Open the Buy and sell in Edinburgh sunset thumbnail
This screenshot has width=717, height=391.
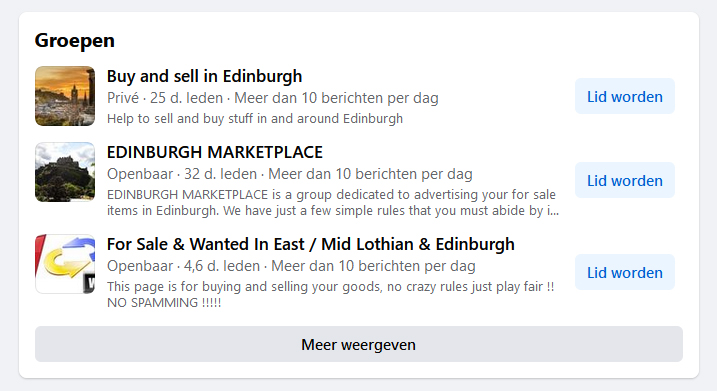[65, 96]
